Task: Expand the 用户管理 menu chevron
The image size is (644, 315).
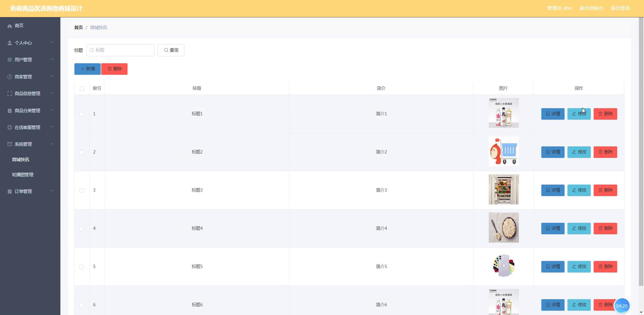Action: point(52,60)
